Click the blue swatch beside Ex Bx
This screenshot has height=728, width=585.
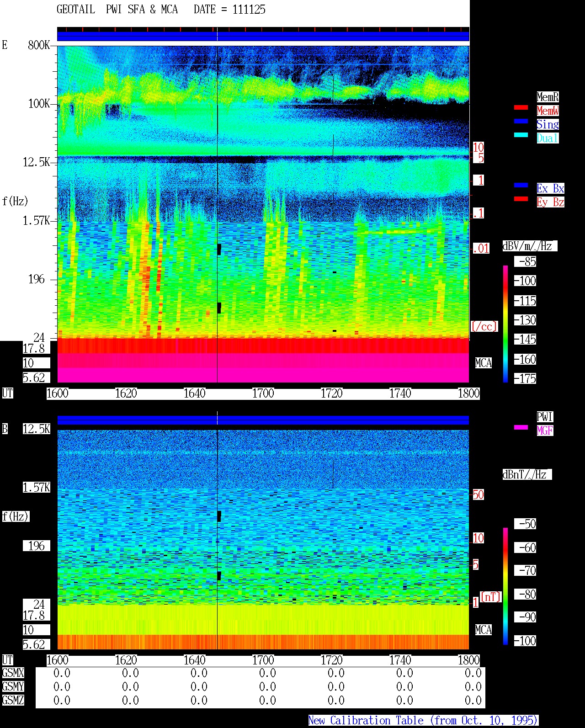click(x=521, y=185)
